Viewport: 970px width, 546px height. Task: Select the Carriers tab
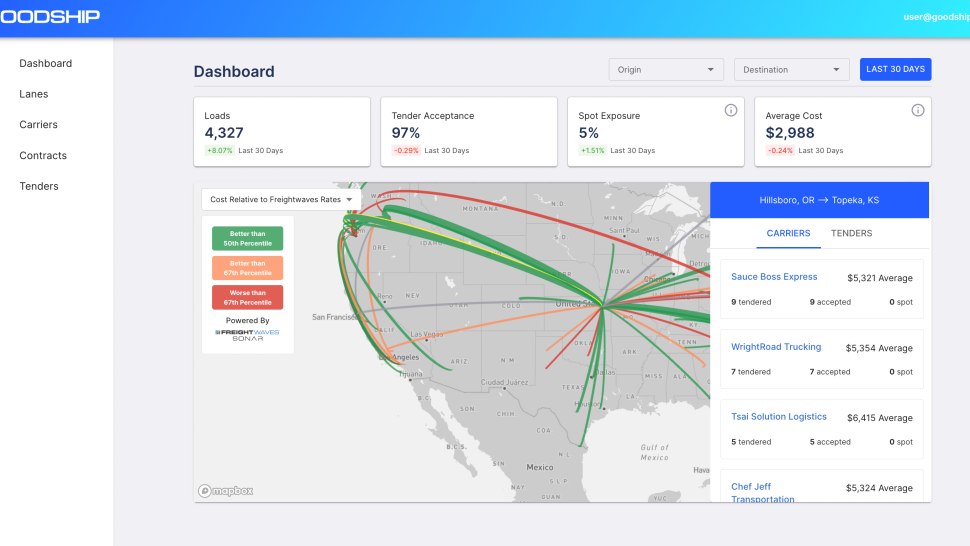pyautogui.click(x=788, y=233)
